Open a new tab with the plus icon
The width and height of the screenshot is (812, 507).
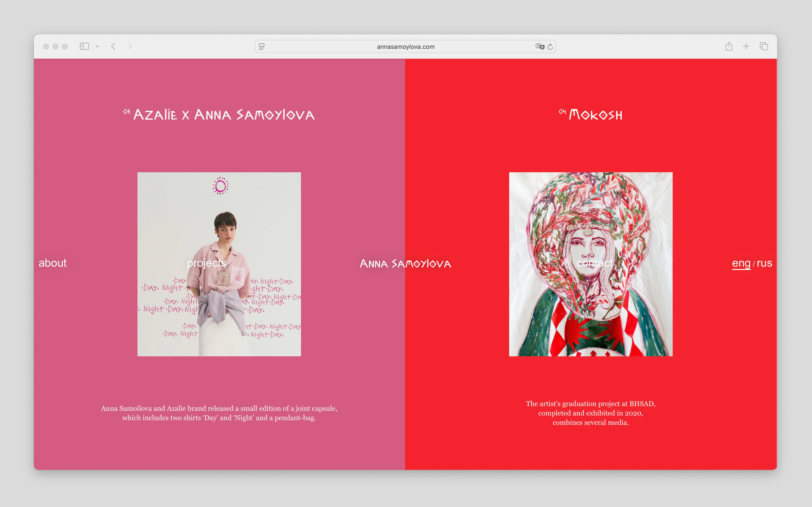pos(746,46)
